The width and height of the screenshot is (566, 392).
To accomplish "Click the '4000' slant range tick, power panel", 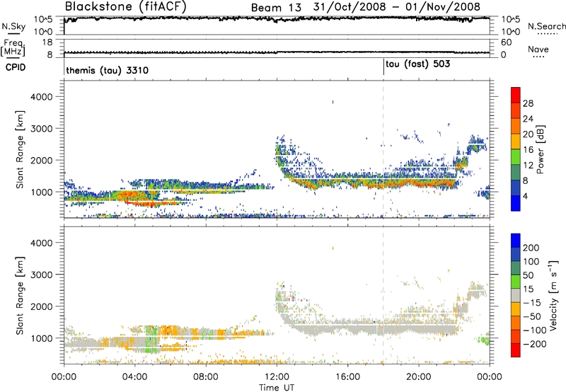I will [x=42, y=97].
